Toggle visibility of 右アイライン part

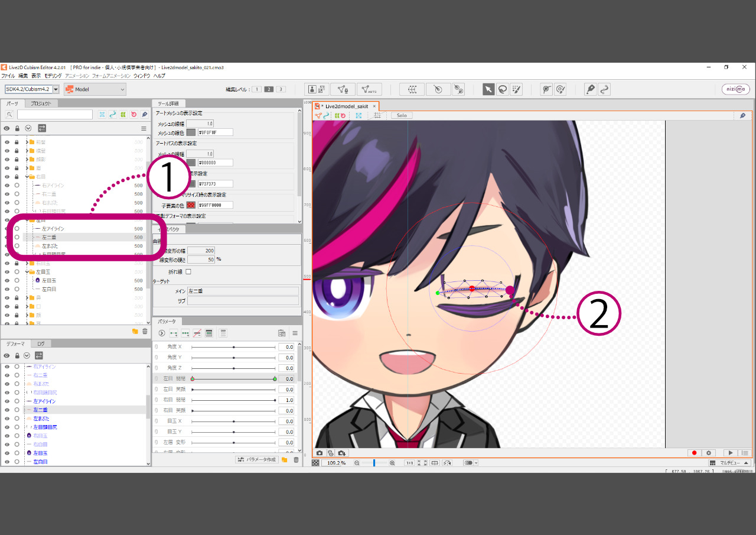[x=7, y=185]
